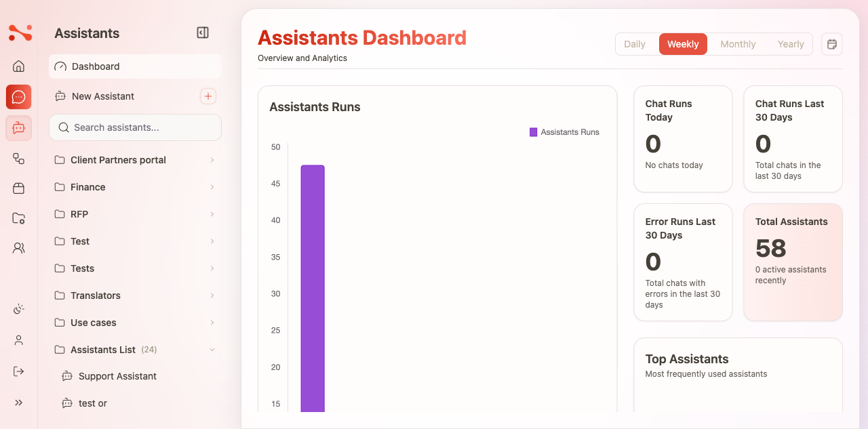Click the Assistants Runs chart title

click(315, 107)
